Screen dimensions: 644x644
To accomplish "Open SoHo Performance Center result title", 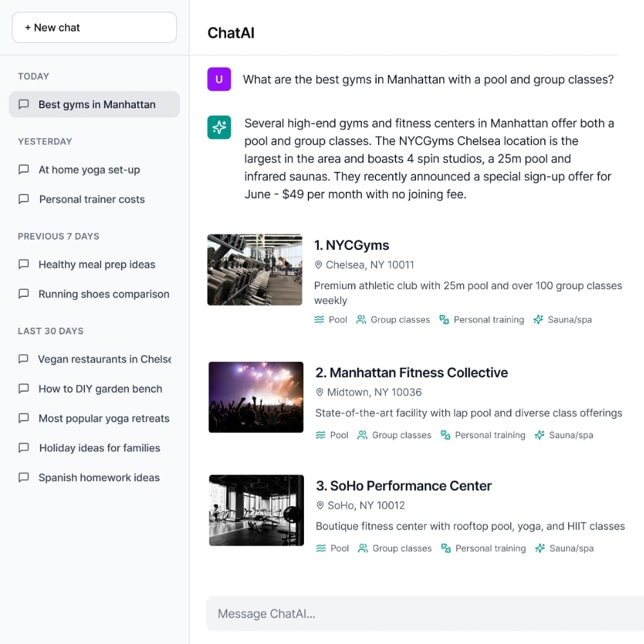I will (404, 486).
